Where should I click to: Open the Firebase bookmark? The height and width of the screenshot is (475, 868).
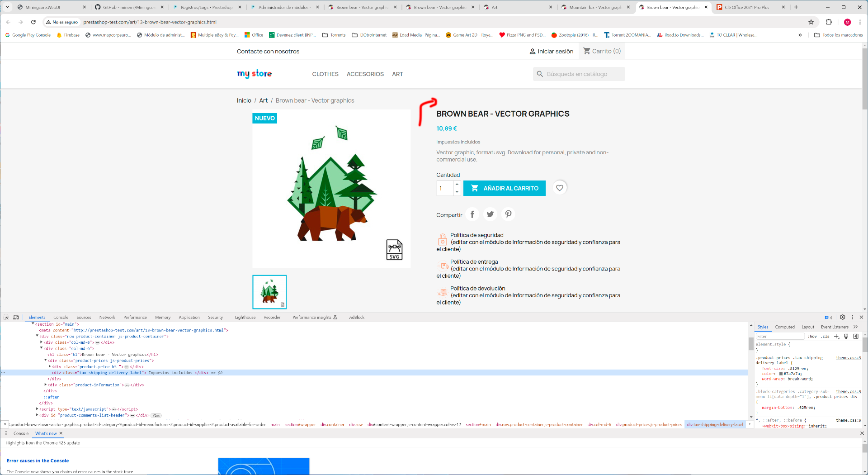68,35
